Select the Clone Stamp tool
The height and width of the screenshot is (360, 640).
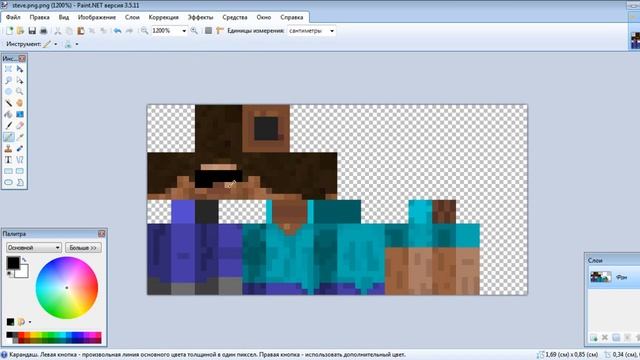(8, 149)
